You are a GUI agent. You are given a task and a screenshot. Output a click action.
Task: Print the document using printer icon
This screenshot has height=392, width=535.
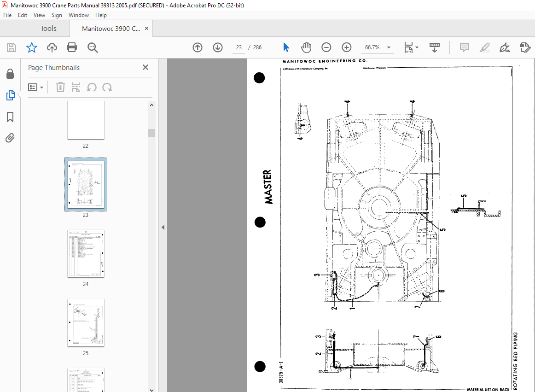(x=72, y=47)
